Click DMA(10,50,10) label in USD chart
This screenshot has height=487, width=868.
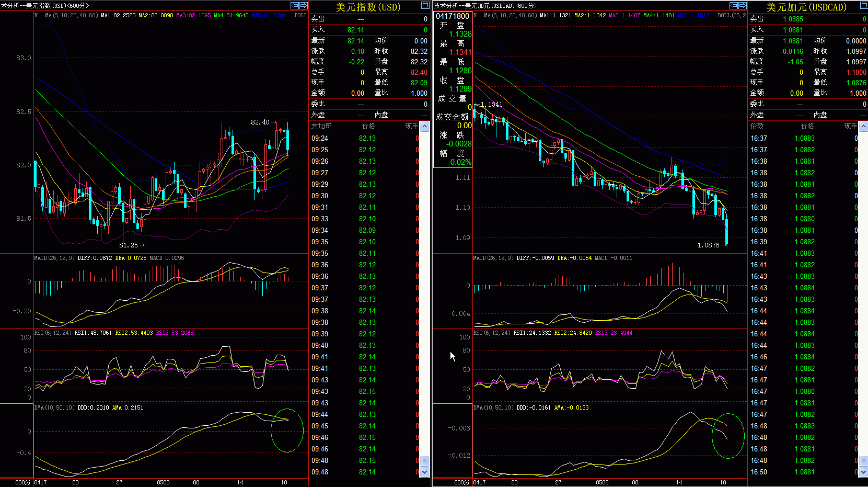coord(55,407)
